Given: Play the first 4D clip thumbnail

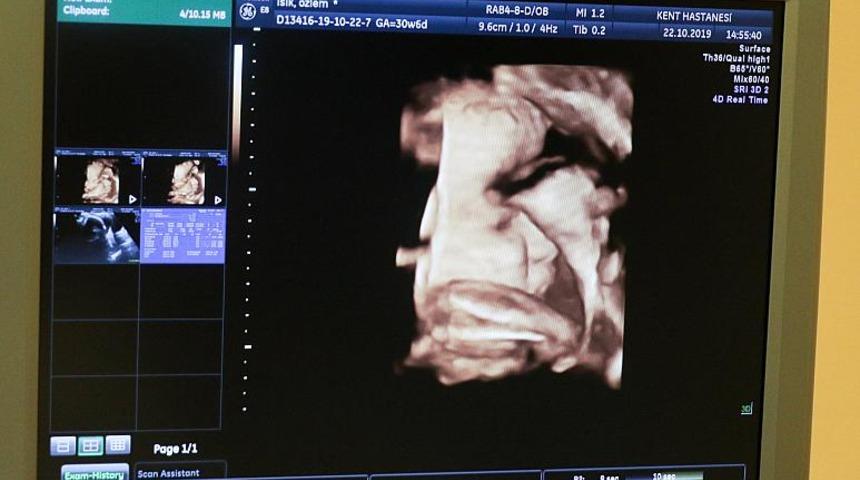Looking at the screenshot, I should (x=98, y=181).
